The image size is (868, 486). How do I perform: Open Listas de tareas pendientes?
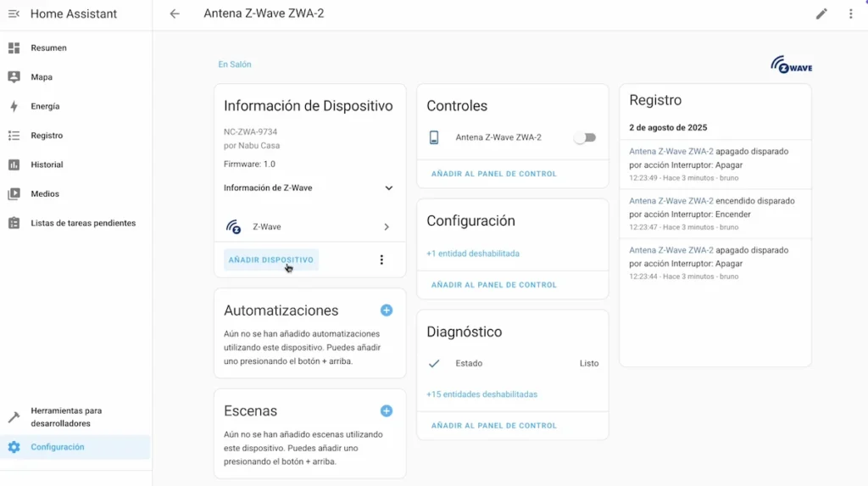75,223
